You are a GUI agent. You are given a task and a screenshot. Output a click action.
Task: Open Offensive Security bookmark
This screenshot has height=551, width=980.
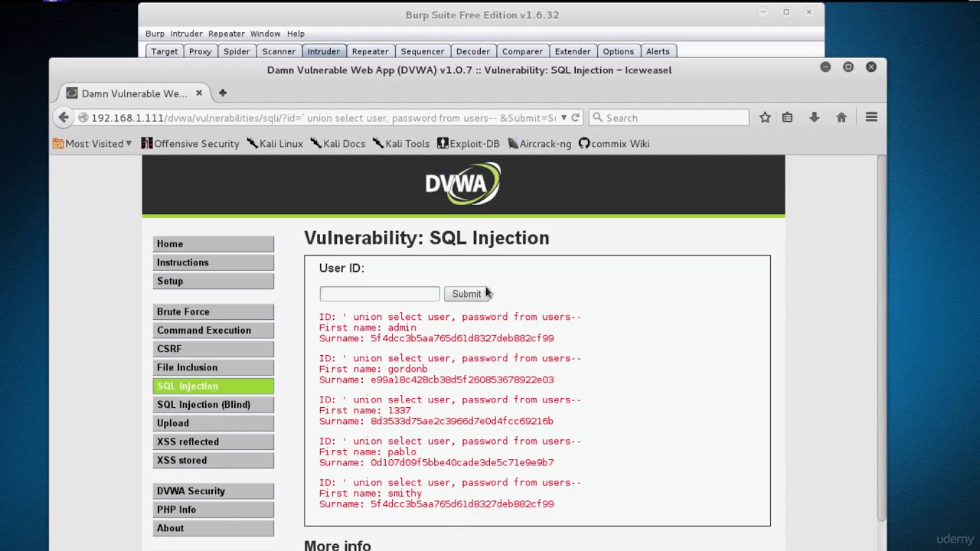(x=190, y=143)
